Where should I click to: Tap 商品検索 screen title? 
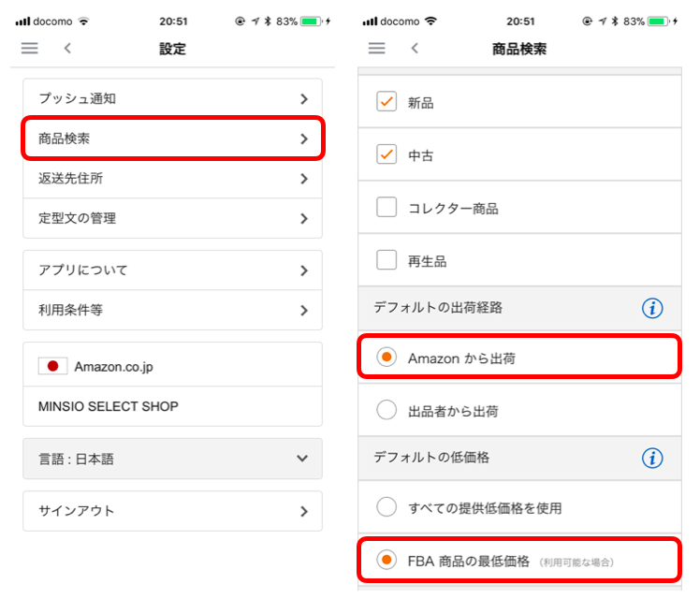point(519,49)
